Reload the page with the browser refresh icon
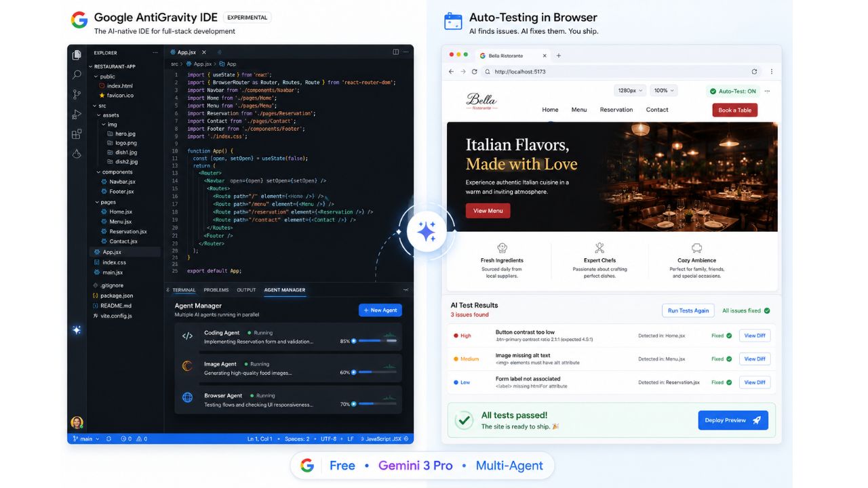868x488 pixels. (x=475, y=72)
